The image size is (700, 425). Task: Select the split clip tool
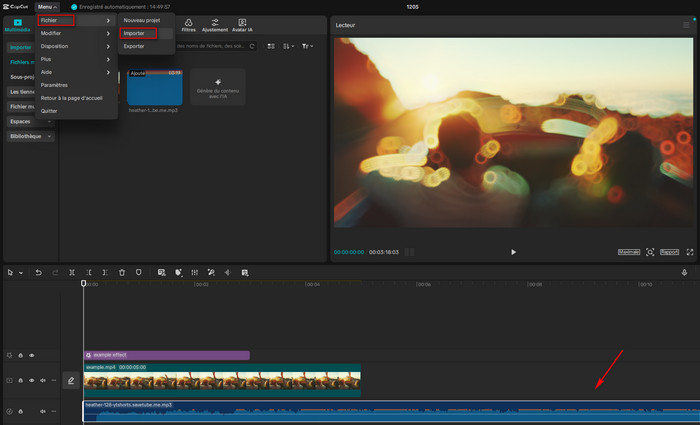point(72,272)
